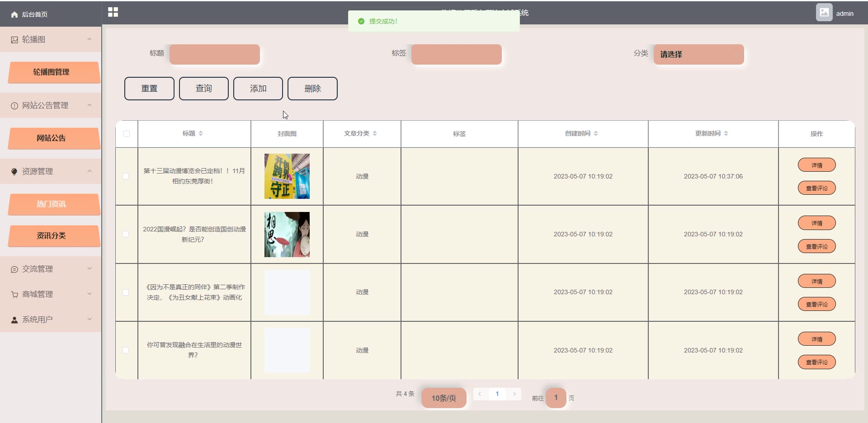View comments for 你可曾发现 row
Screen dimensions: 868x423
pos(816,362)
